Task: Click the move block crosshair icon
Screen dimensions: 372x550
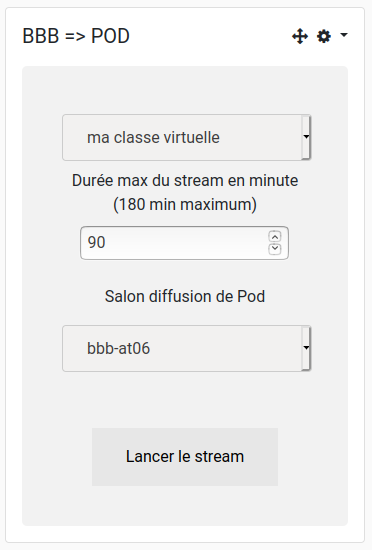Action: pos(300,36)
